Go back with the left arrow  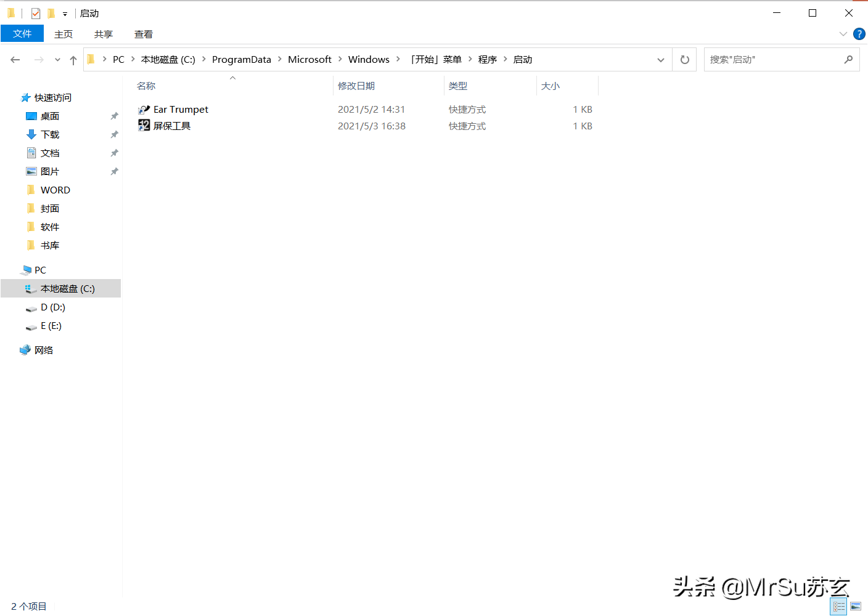point(15,60)
